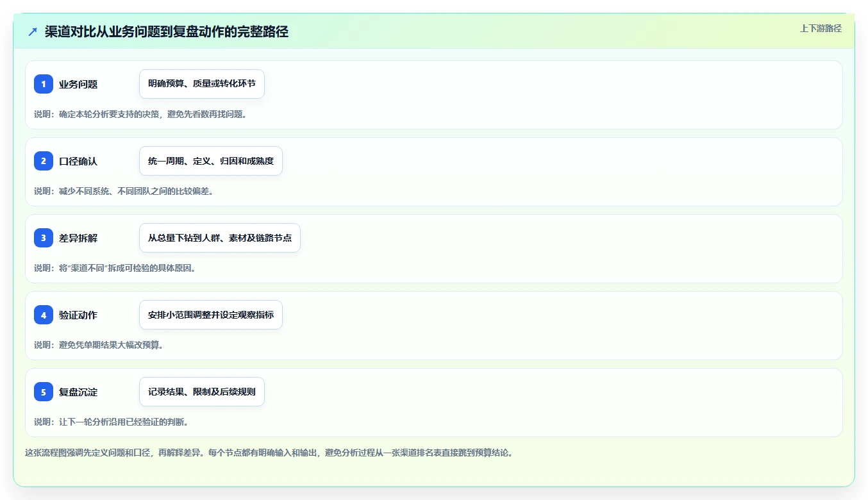Click the note 说明：让下一轮分析沿用已经验证的判断
This screenshot has width=868, height=500.
111,422
